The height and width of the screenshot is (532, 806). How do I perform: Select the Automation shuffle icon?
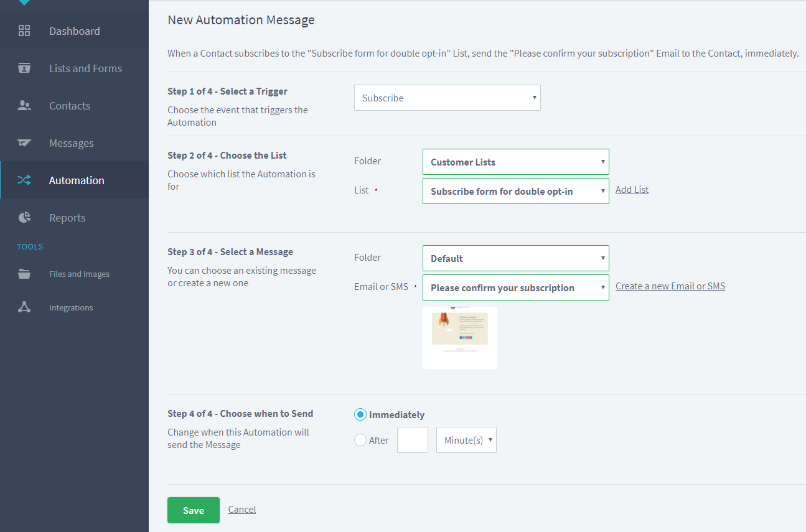[24, 180]
